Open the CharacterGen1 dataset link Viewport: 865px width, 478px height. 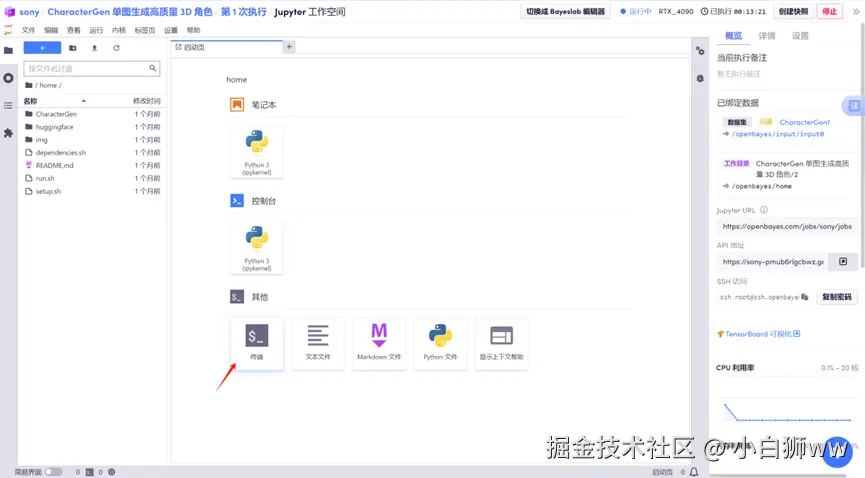pos(804,122)
